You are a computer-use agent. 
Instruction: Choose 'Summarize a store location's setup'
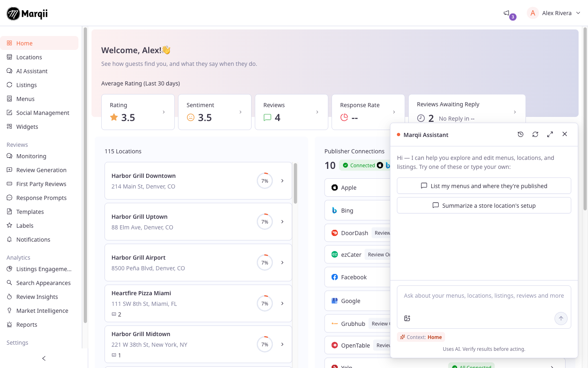[484, 205]
